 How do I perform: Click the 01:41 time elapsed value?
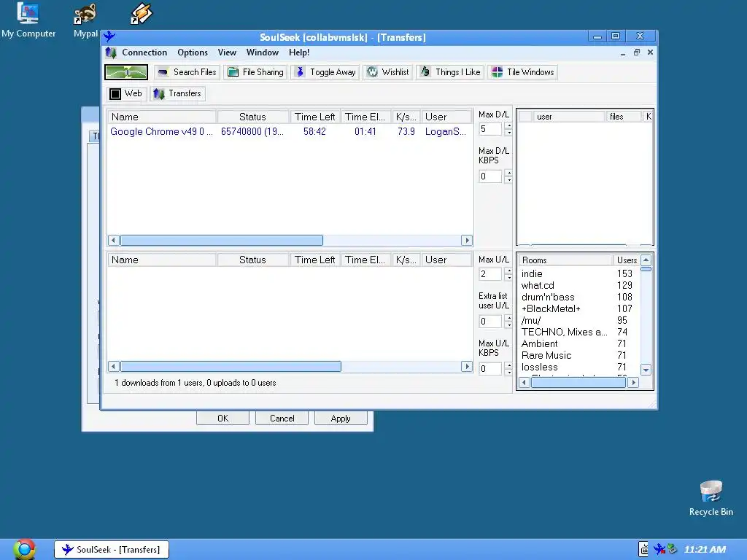pos(365,131)
